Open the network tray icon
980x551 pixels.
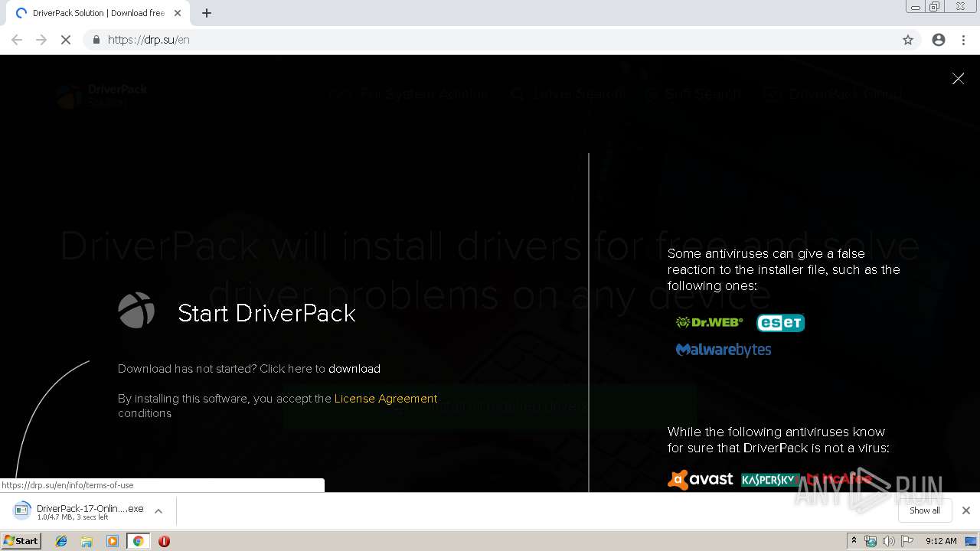coord(871,541)
